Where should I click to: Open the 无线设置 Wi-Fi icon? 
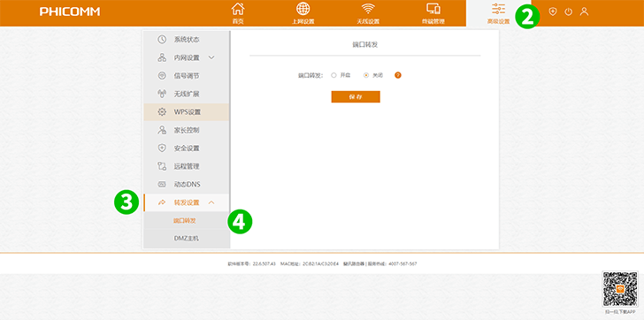pos(368,9)
